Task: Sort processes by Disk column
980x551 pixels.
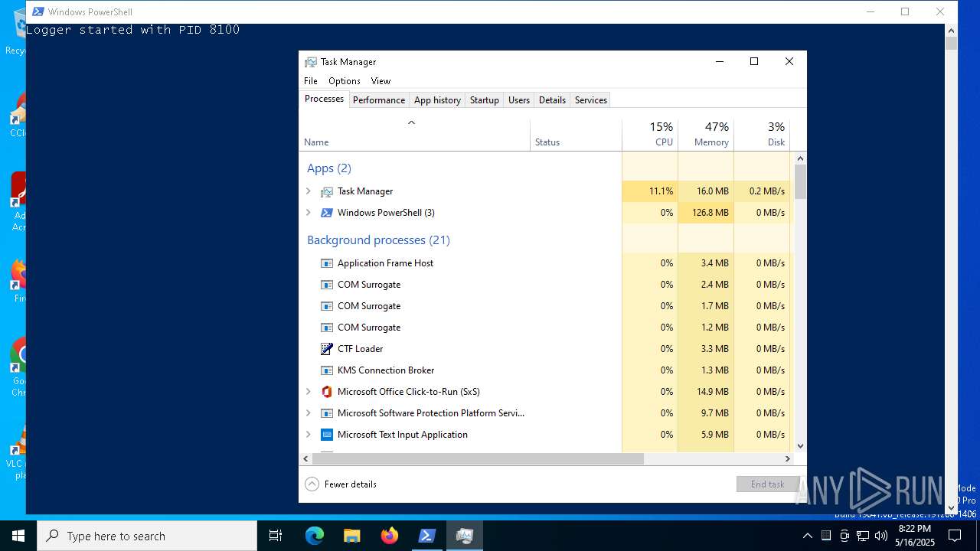Action: point(762,135)
